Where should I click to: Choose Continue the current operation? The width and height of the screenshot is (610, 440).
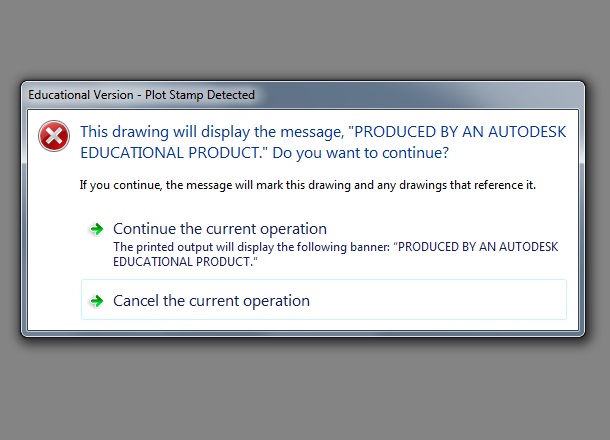[x=220, y=229]
